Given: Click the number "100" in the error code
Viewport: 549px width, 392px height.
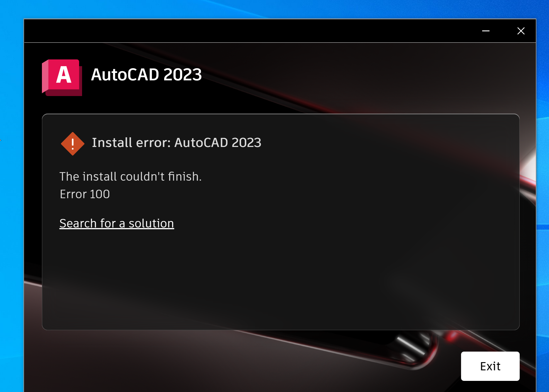Looking at the screenshot, I should pyautogui.click(x=100, y=194).
